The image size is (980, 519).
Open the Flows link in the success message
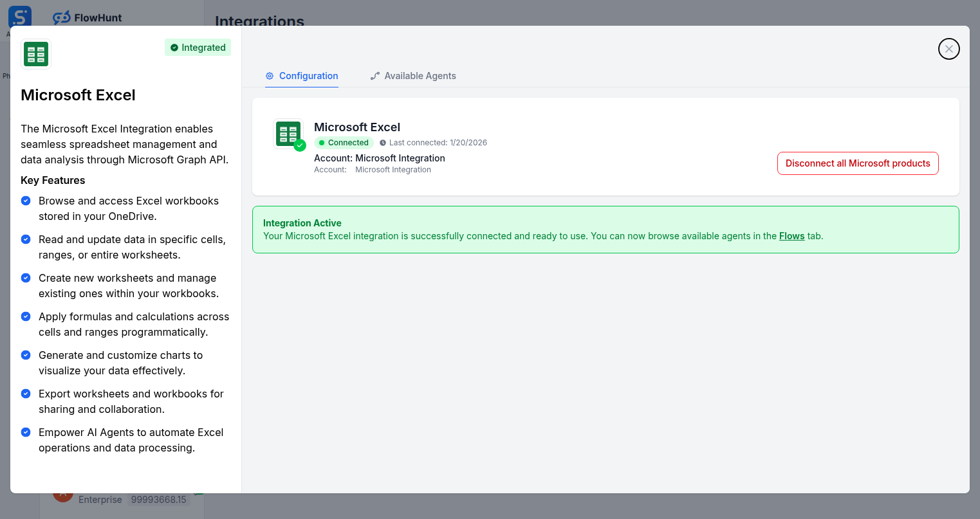[x=791, y=236]
